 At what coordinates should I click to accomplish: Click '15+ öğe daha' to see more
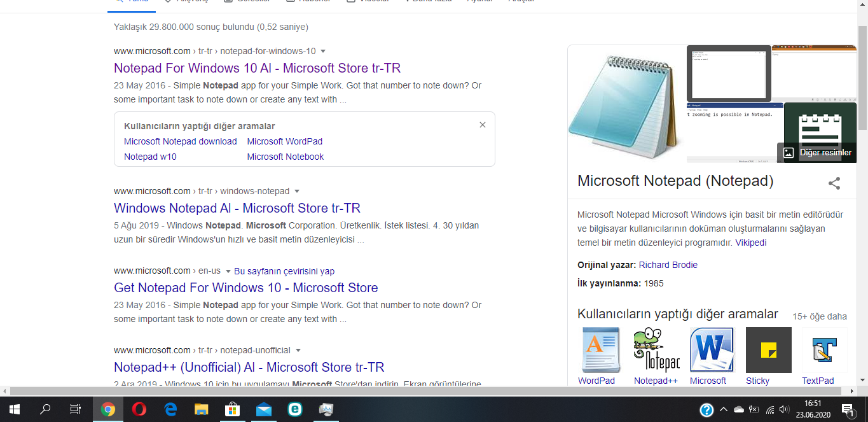[820, 316]
